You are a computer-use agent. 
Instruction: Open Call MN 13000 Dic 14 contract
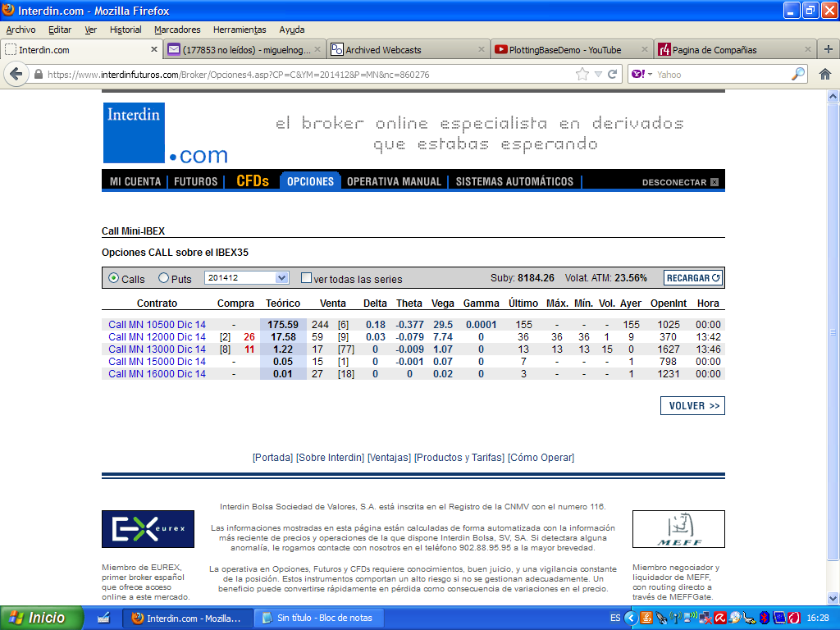tap(157, 349)
